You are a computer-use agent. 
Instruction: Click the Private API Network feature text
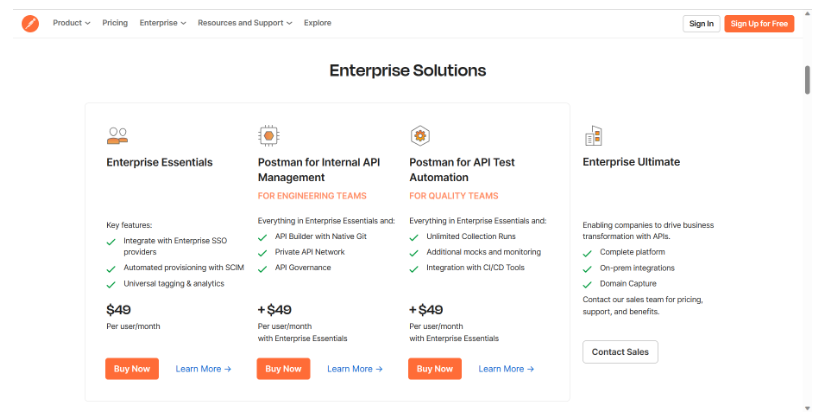point(310,252)
